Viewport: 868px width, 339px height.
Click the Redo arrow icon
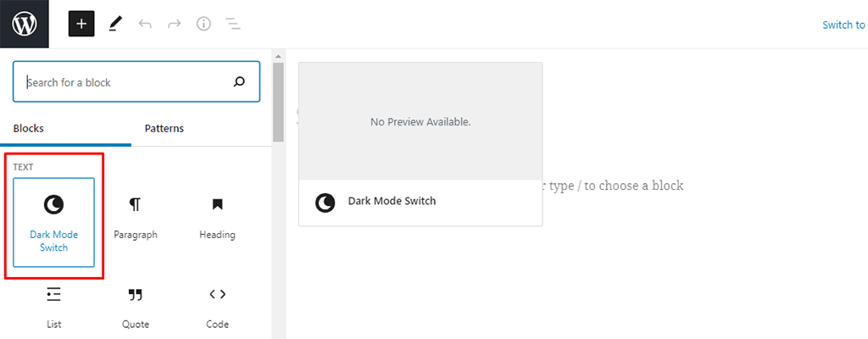[x=174, y=24]
